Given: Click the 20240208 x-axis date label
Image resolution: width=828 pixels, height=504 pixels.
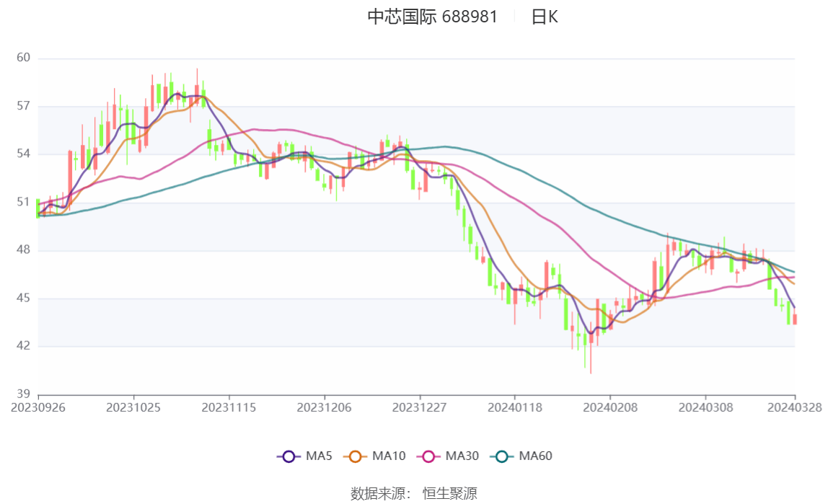Looking at the screenshot, I should click(610, 408).
